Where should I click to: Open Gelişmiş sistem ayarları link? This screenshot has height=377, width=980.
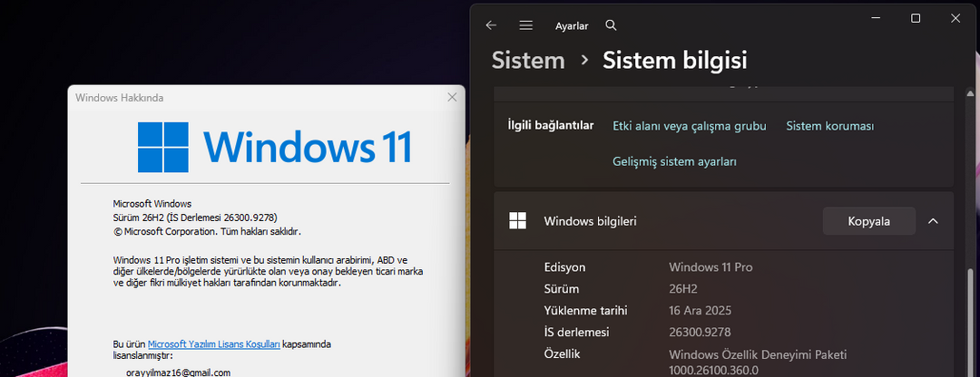[x=674, y=161]
